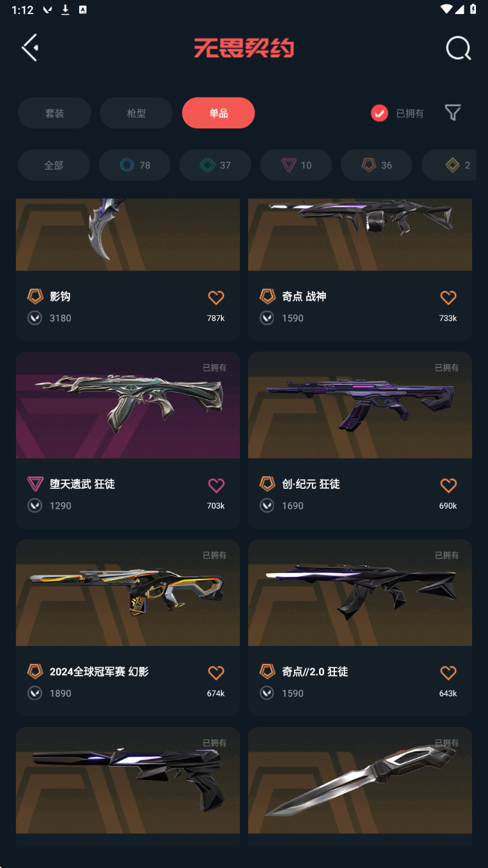The width and height of the screenshot is (488, 868).
Task: Open the funnel filter icon
Action: (453, 113)
